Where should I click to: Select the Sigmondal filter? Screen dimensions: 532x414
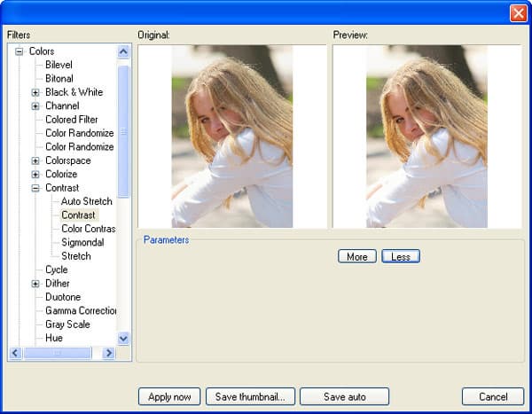click(82, 242)
